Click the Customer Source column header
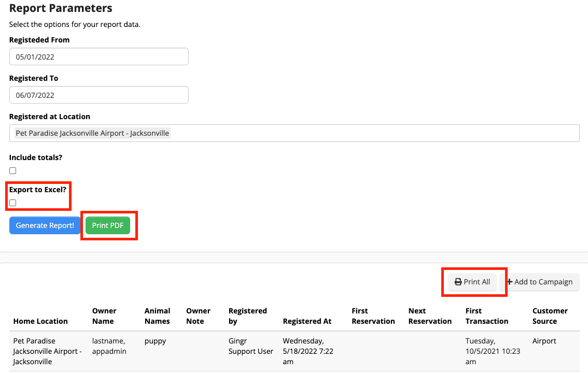 tap(549, 315)
